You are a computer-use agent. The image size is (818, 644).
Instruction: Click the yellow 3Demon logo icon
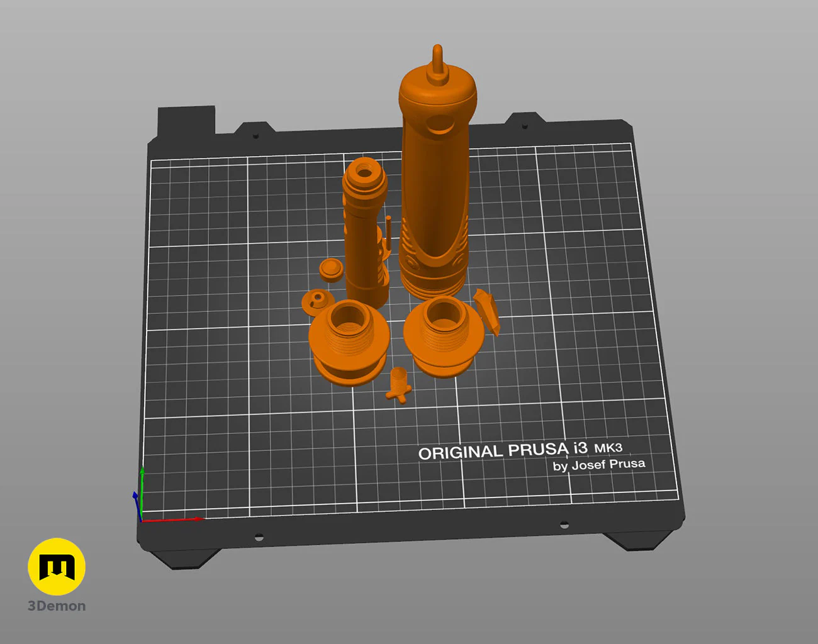click(57, 566)
